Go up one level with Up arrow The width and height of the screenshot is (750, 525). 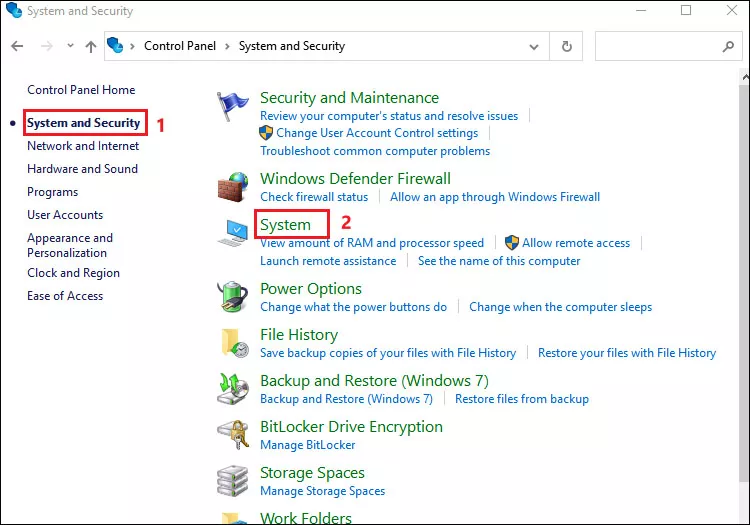pyautogui.click(x=90, y=46)
